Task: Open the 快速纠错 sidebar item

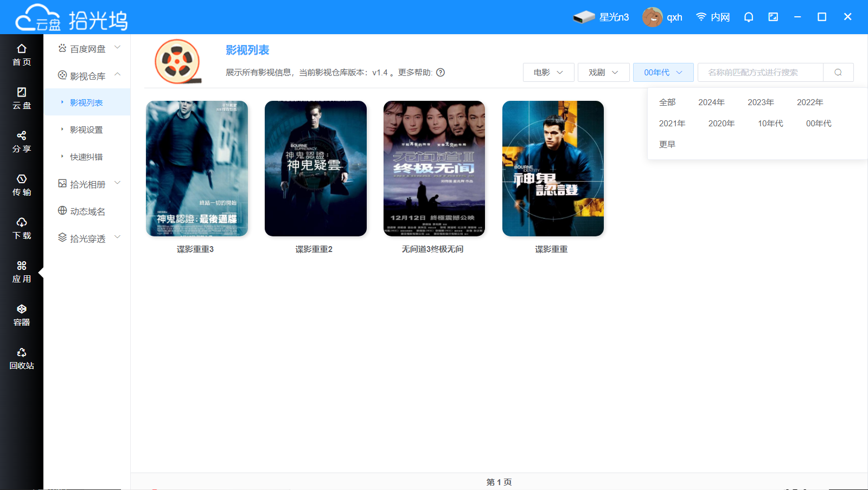Action: [87, 157]
